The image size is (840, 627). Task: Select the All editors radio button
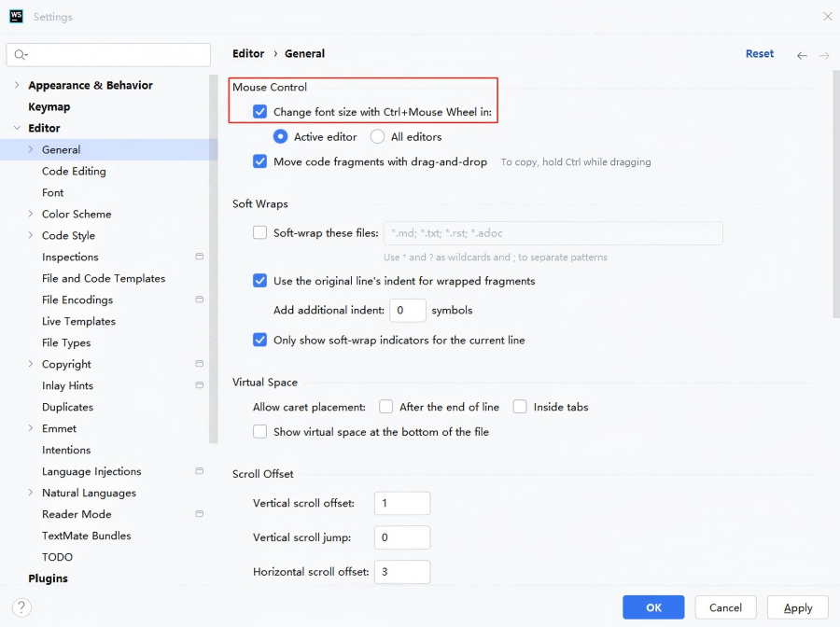click(377, 136)
